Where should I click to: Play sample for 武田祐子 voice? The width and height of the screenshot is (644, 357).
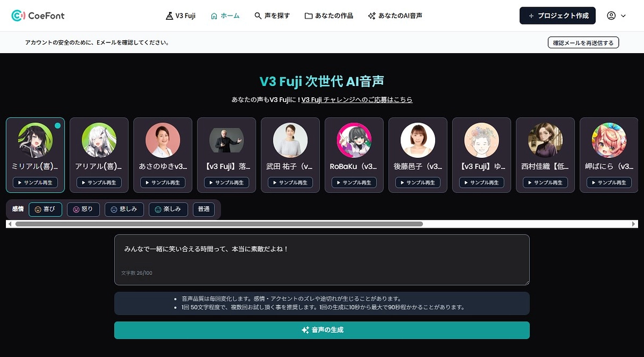[x=290, y=183]
